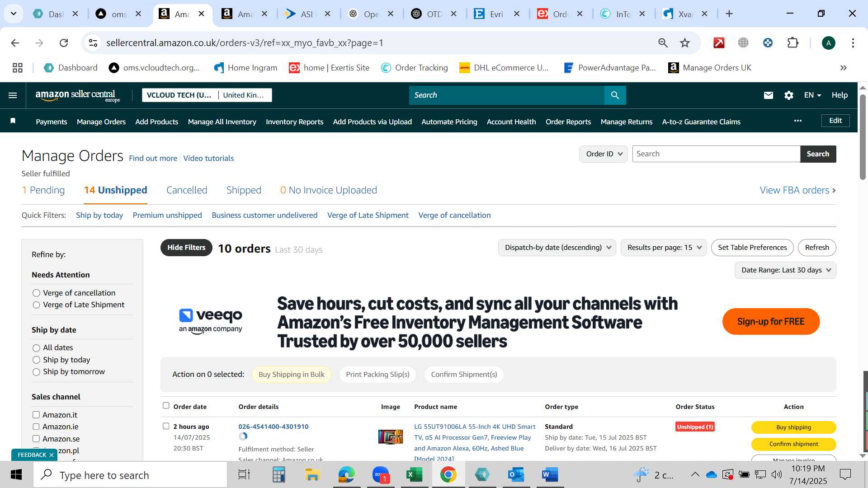The width and height of the screenshot is (868, 488).
Task: Open Task View in the taskbar
Action: pyautogui.click(x=244, y=475)
